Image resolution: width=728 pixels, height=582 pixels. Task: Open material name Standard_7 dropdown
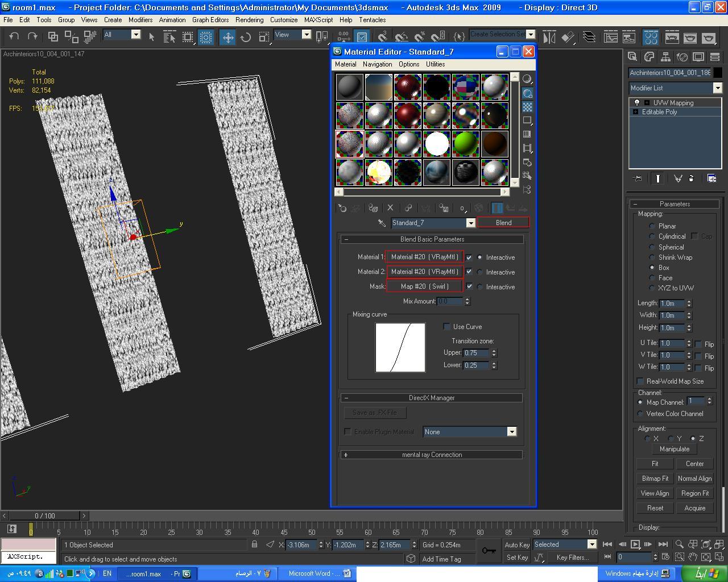tap(470, 223)
